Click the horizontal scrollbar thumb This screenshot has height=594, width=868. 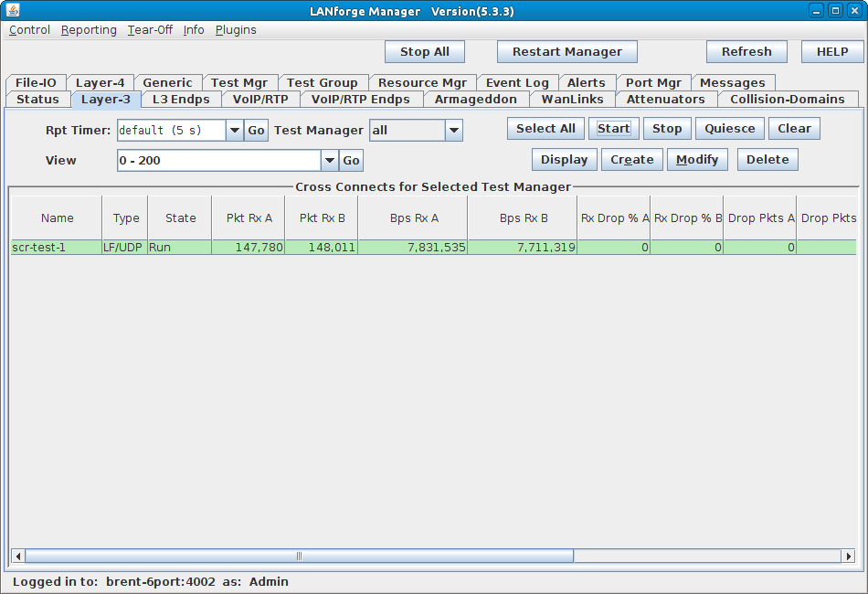pos(299,556)
